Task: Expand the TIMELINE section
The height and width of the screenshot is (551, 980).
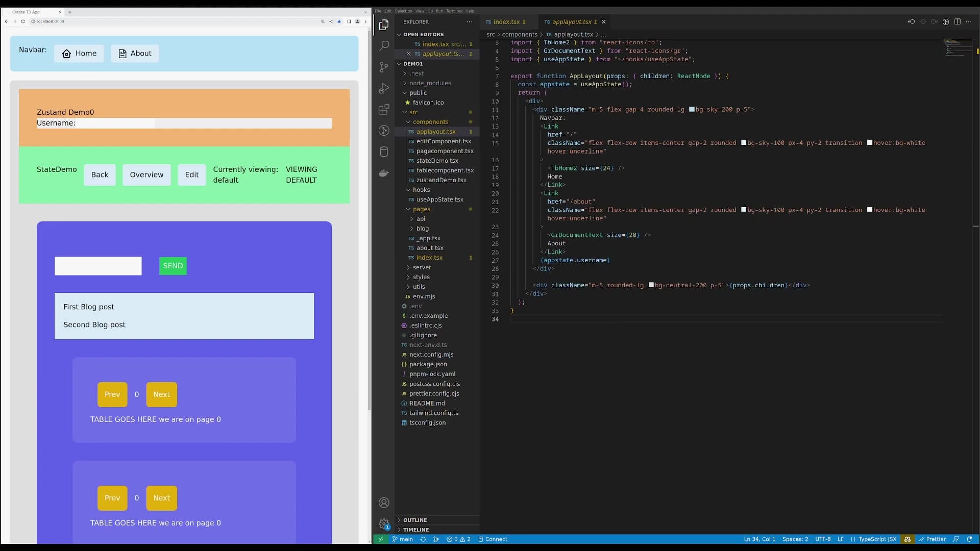Action: (415, 530)
